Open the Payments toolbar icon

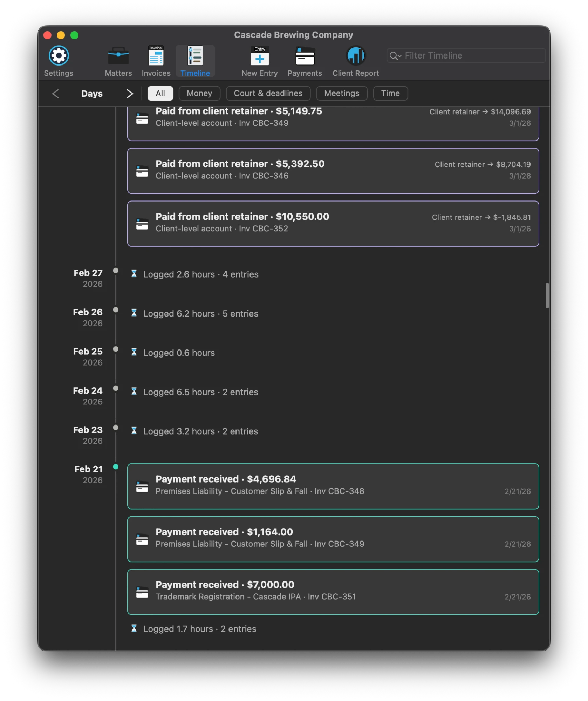305,56
